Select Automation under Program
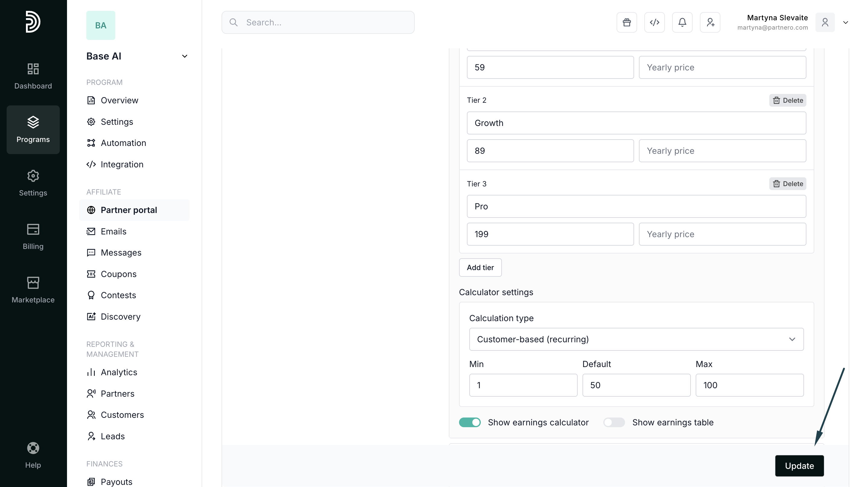 [x=123, y=143]
